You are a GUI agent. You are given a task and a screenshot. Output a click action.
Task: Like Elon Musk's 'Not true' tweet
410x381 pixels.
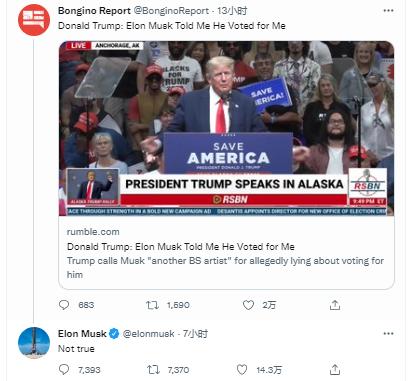[242, 369]
